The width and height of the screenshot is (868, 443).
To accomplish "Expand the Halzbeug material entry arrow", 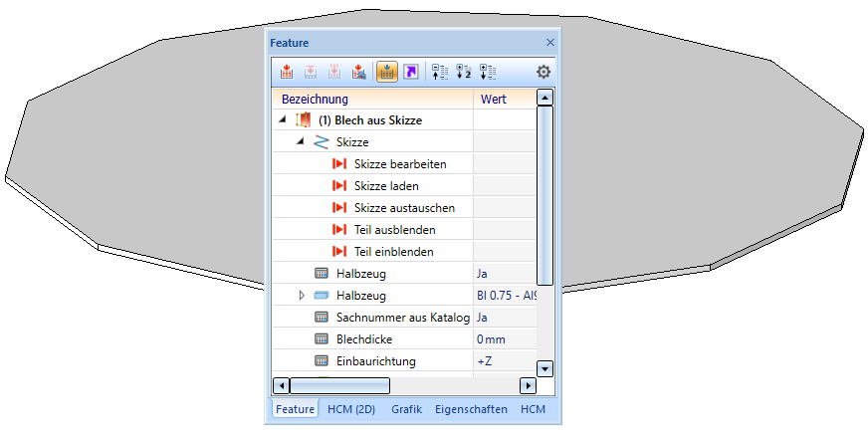I will click(x=302, y=296).
